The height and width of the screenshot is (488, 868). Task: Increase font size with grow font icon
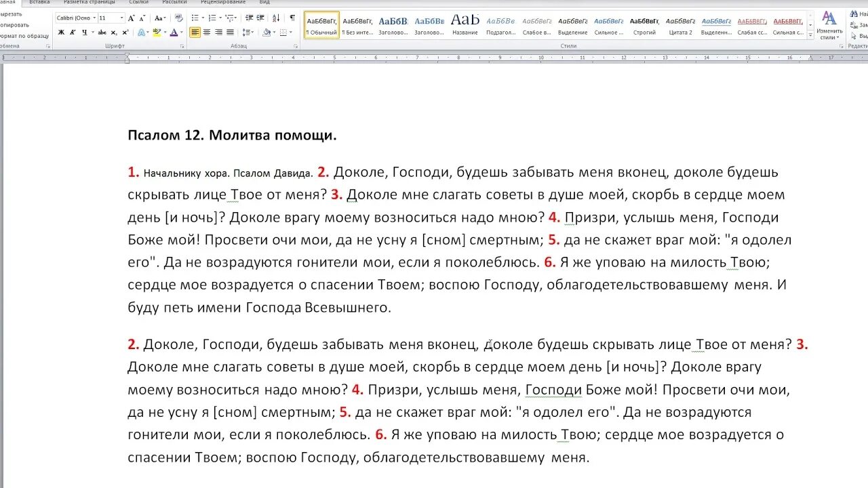click(x=132, y=18)
